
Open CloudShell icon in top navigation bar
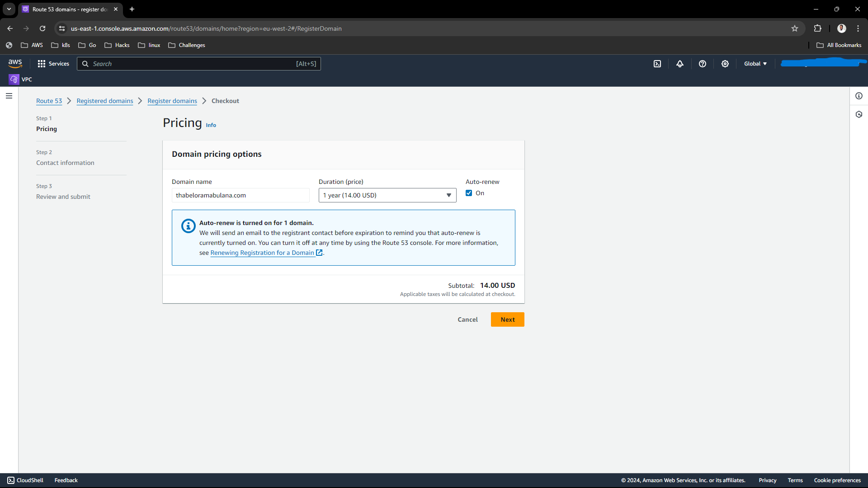coord(657,64)
